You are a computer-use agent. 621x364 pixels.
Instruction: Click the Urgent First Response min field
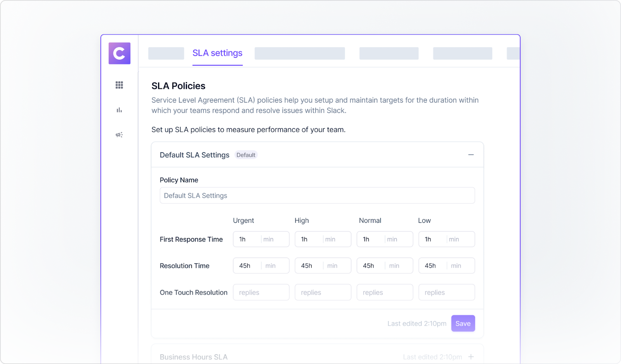pos(274,239)
